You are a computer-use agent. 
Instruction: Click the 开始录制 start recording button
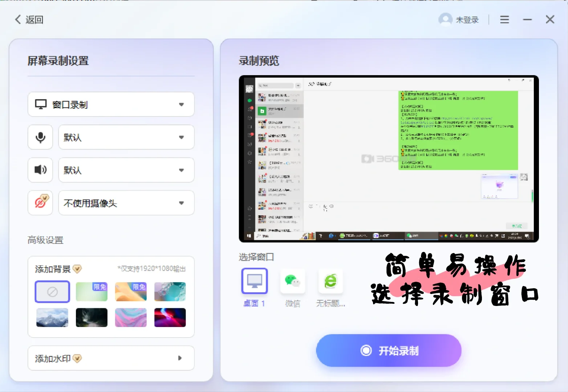pyautogui.click(x=388, y=350)
